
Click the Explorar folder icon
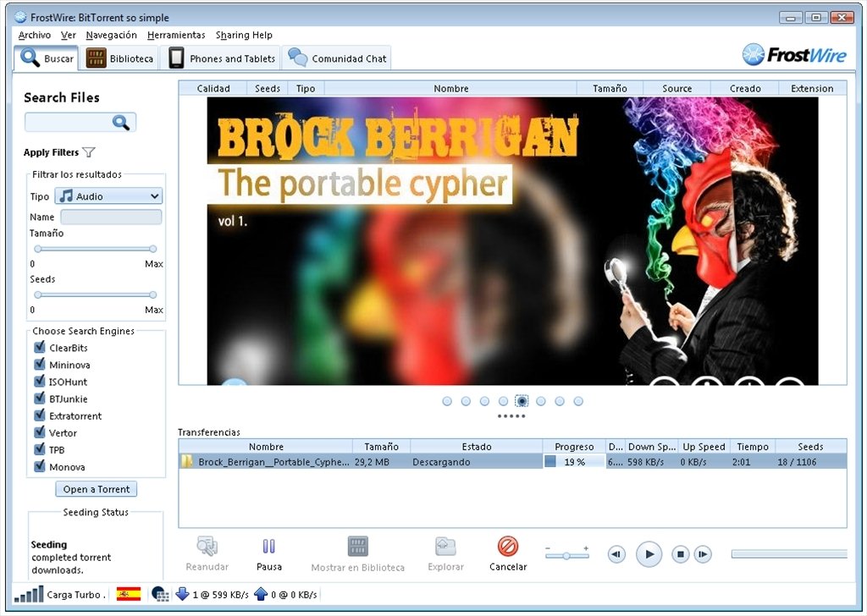coord(445,547)
